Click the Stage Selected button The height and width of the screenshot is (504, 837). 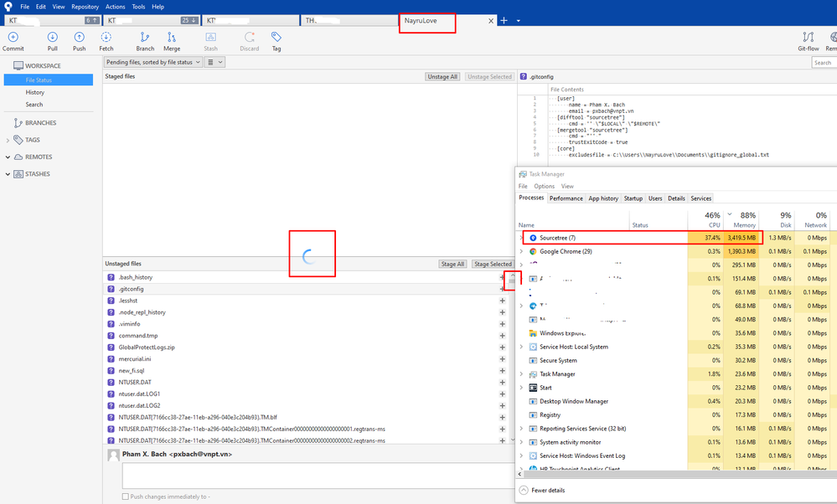tap(493, 264)
